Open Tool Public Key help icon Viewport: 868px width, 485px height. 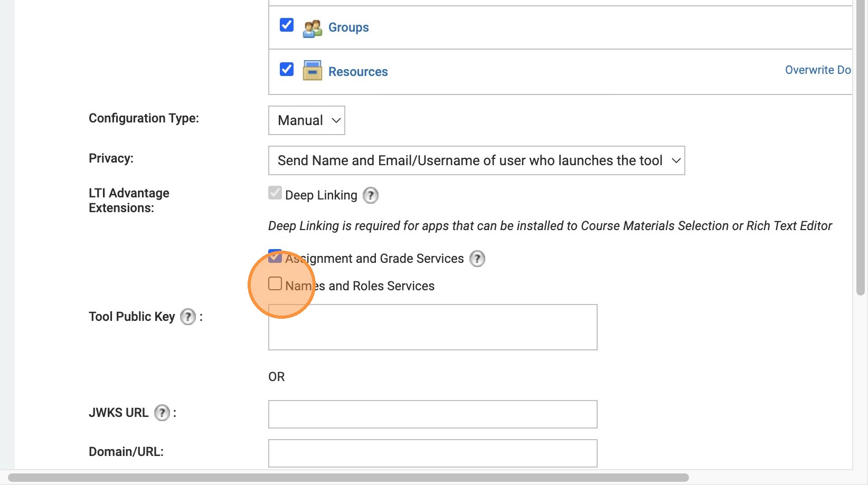(188, 317)
